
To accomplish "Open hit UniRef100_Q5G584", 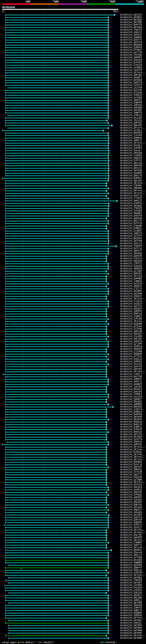I will click(x=131, y=254).
